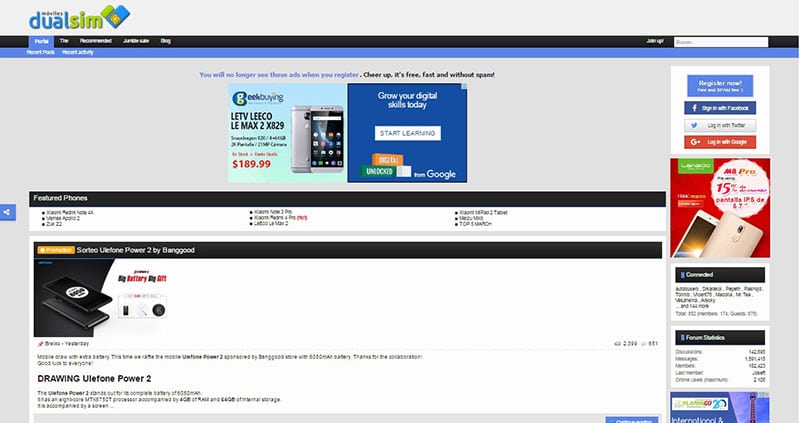
Task: Click the Join up link
Action: coord(655,41)
